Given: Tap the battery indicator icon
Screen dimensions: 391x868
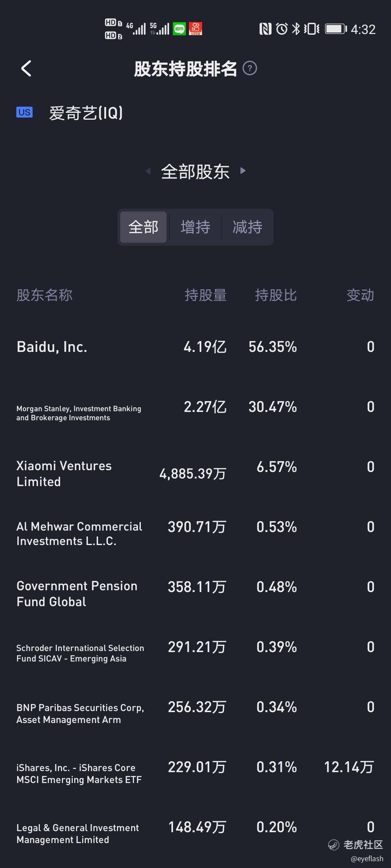Looking at the screenshot, I should (336, 29).
